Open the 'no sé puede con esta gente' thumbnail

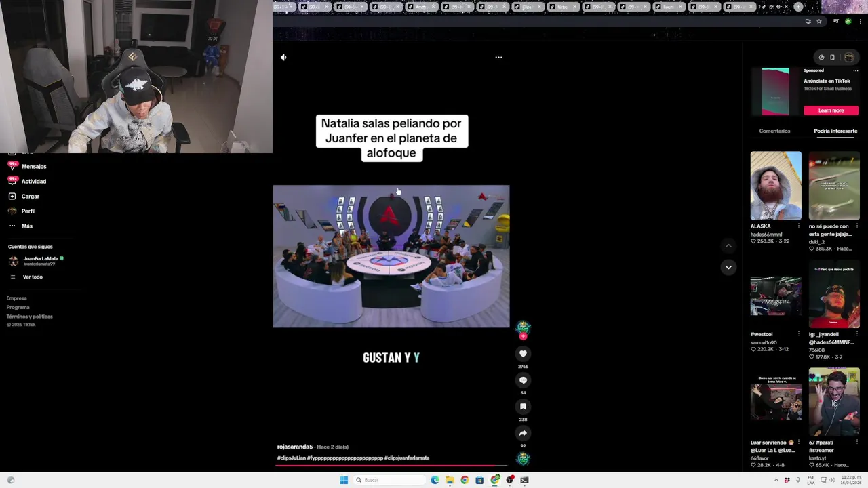[834, 186]
